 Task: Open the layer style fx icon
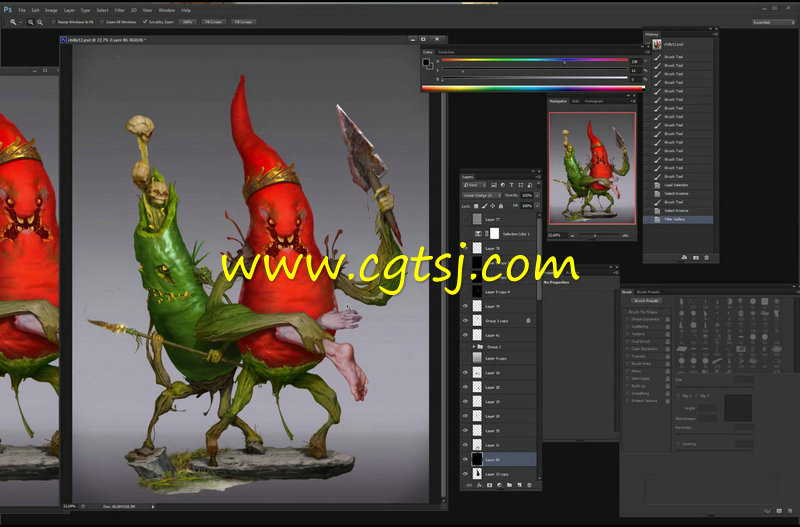(x=479, y=485)
